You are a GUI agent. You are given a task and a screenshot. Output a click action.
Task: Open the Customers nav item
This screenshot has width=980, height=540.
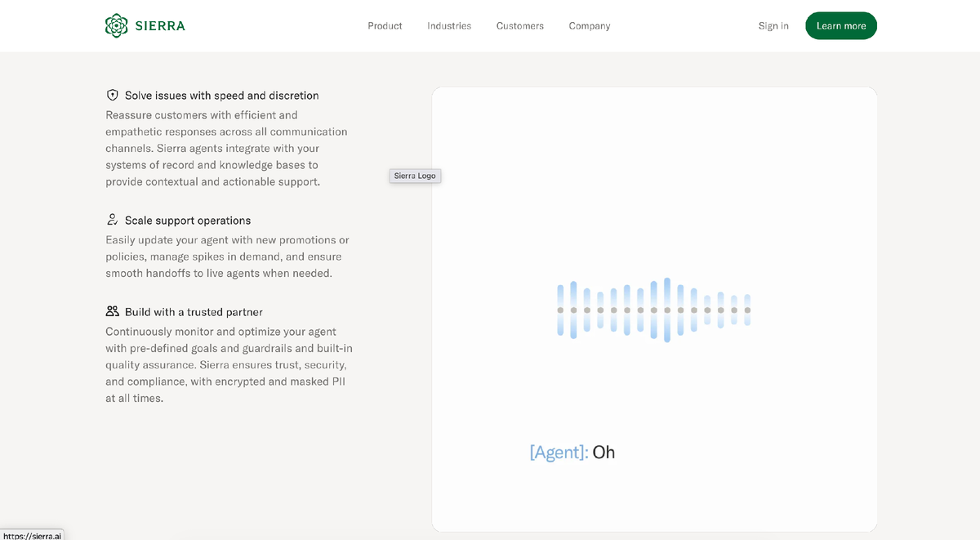[x=520, y=26]
